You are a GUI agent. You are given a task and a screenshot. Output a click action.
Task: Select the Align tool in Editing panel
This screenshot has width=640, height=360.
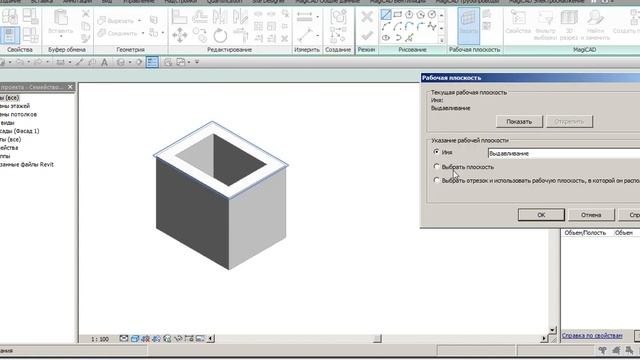179,17
